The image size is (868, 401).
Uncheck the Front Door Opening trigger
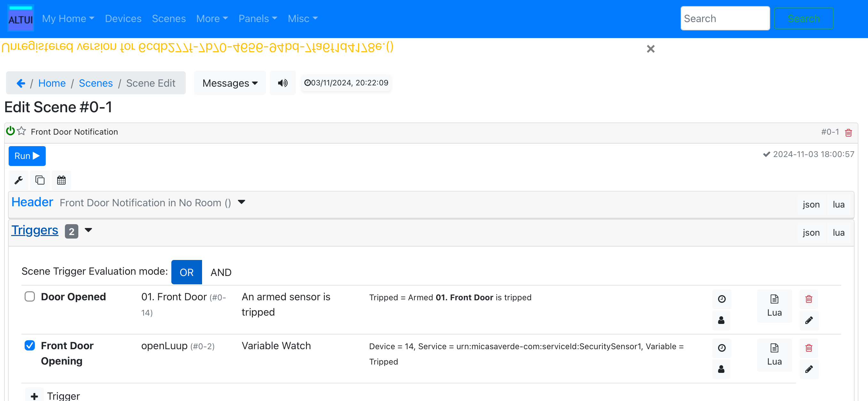point(30,345)
